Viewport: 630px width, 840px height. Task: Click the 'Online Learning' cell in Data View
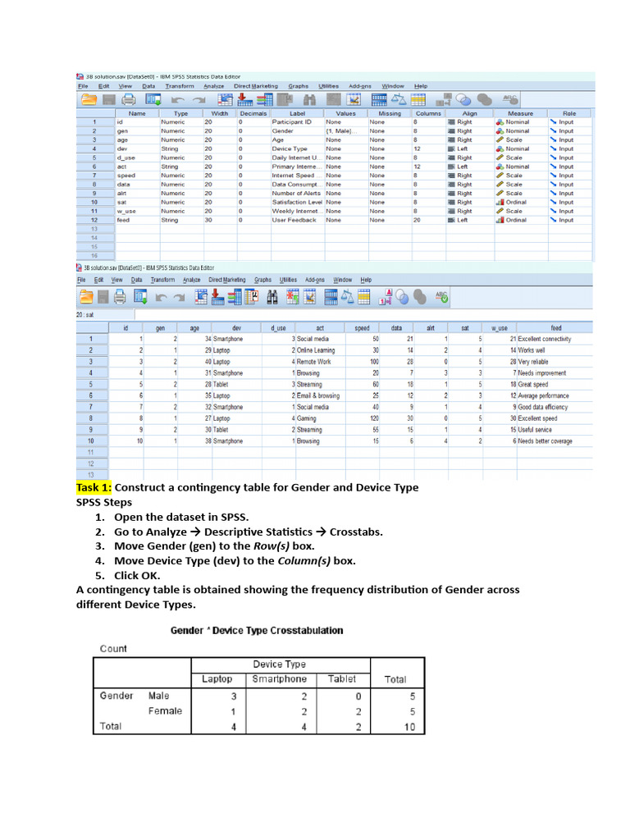(321, 350)
